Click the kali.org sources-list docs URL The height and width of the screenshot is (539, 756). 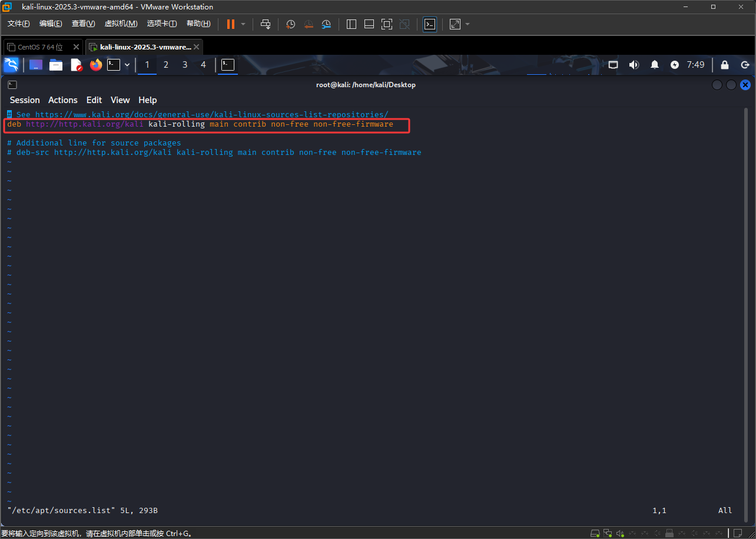click(x=212, y=114)
